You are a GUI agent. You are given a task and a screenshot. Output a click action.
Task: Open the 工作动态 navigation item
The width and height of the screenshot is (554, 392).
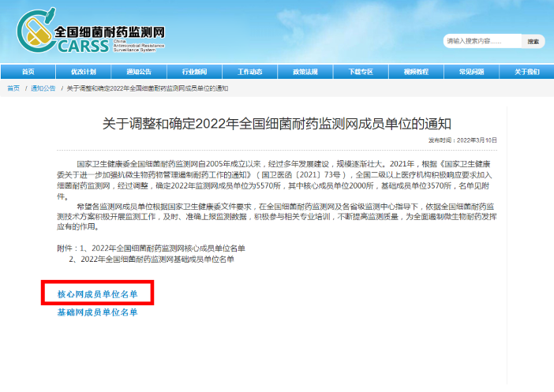[249, 72]
